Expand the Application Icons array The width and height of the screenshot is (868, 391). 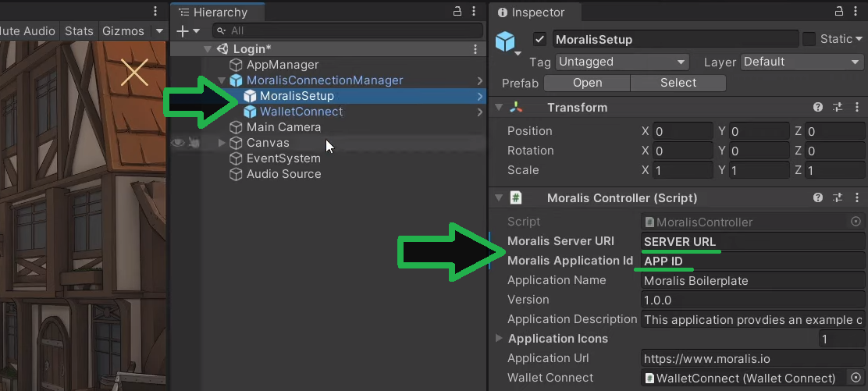tap(499, 339)
